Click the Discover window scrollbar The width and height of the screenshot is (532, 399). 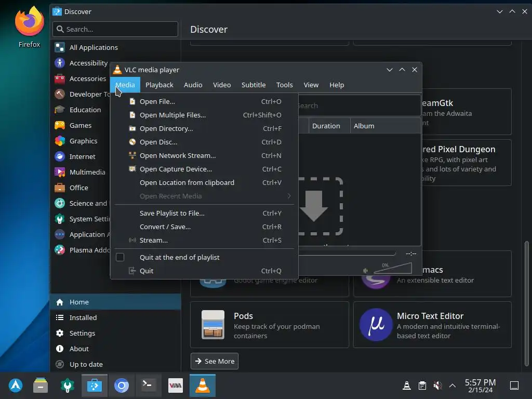coord(526,303)
